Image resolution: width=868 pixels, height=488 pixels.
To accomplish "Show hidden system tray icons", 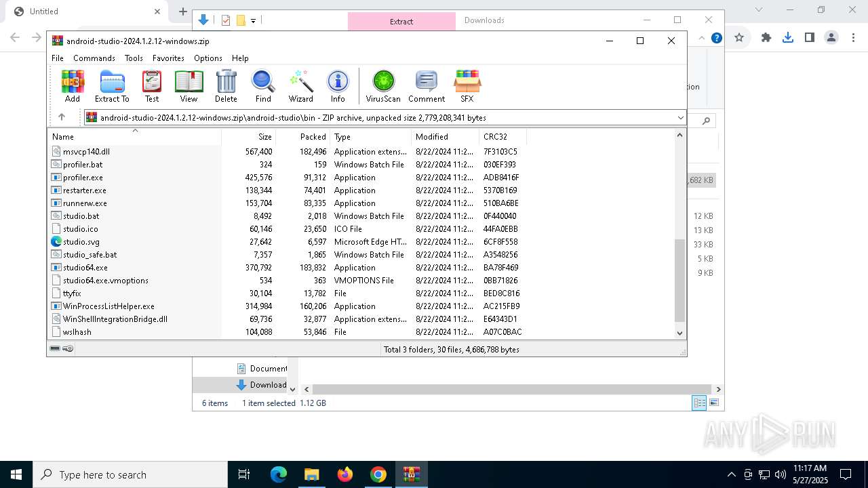I will (x=731, y=474).
